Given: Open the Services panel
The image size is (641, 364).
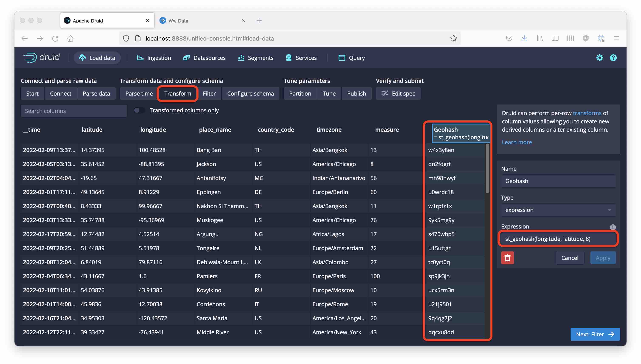Looking at the screenshot, I should [288, 58].
